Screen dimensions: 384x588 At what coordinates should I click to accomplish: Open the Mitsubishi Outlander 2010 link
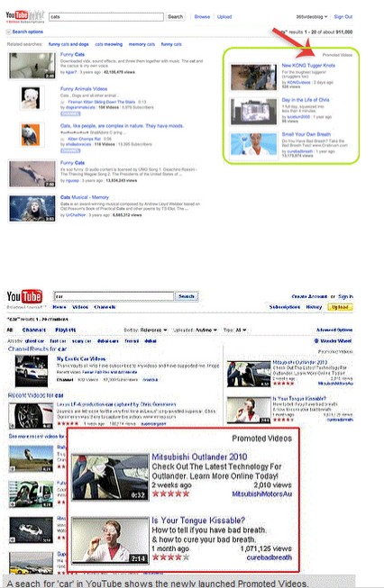coord(199,457)
